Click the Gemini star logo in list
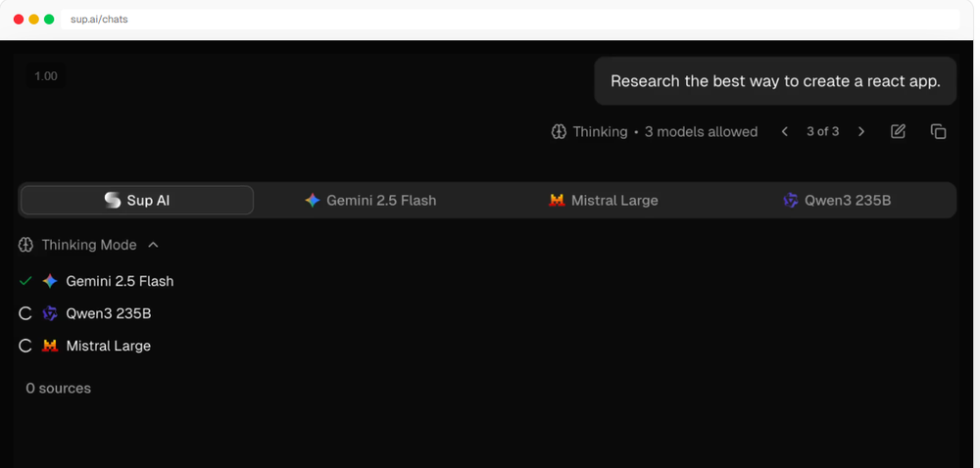Image resolution: width=980 pixels, height=468 pixels. [50, 281]
